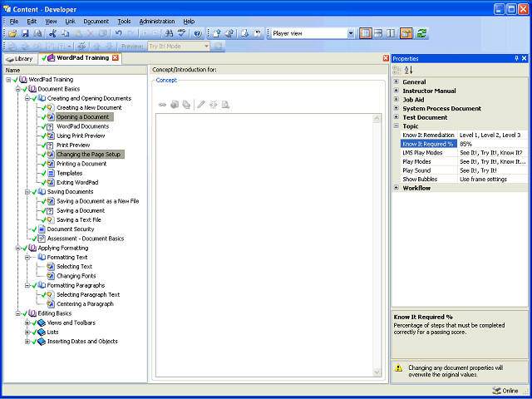Toggle the horizontal split layout button

pyautogui.click(x=379, y=33)
